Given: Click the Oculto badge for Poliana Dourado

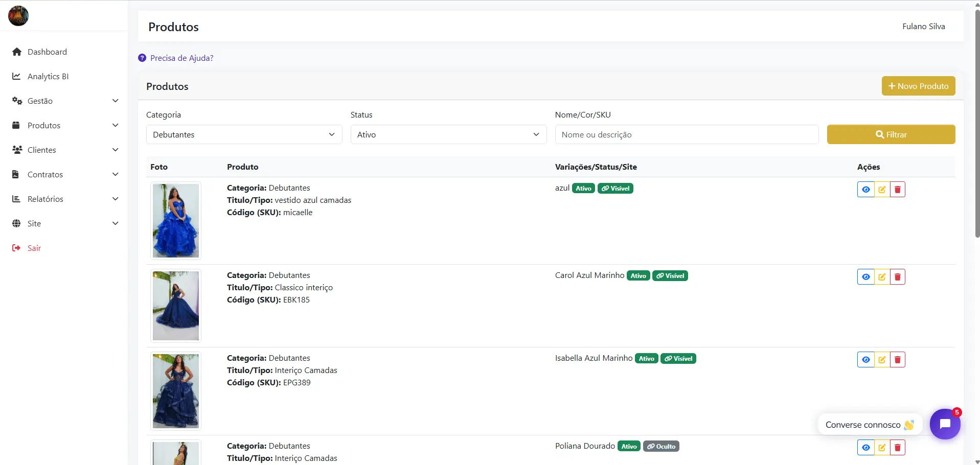Looking at the screenshot, I should click(661, 447).
